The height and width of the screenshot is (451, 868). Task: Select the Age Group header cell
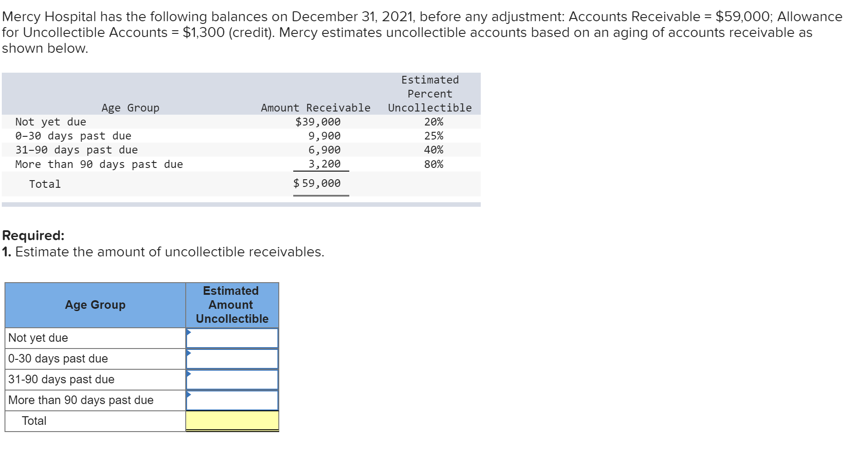coord(95,305)
